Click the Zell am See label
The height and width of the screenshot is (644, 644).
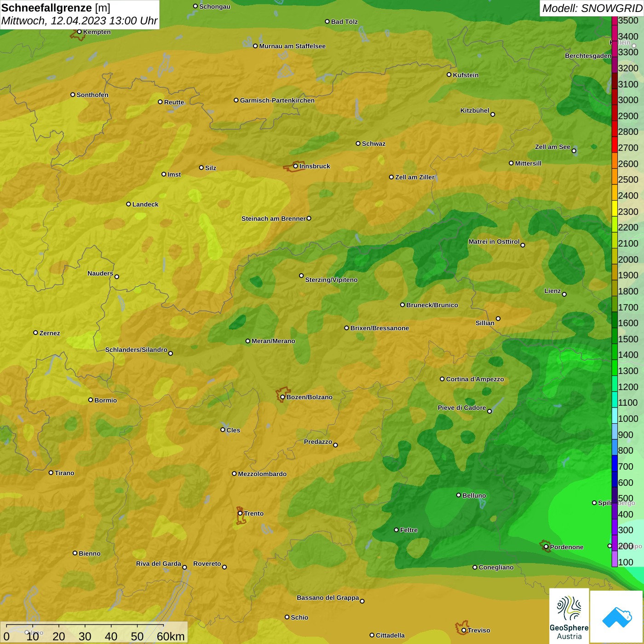[552, 147]
